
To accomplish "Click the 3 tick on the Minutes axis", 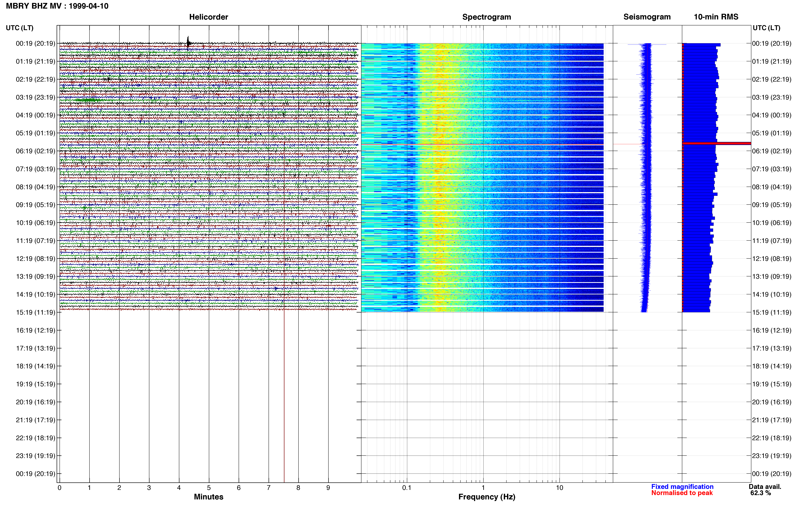I will tap(149, 488).
